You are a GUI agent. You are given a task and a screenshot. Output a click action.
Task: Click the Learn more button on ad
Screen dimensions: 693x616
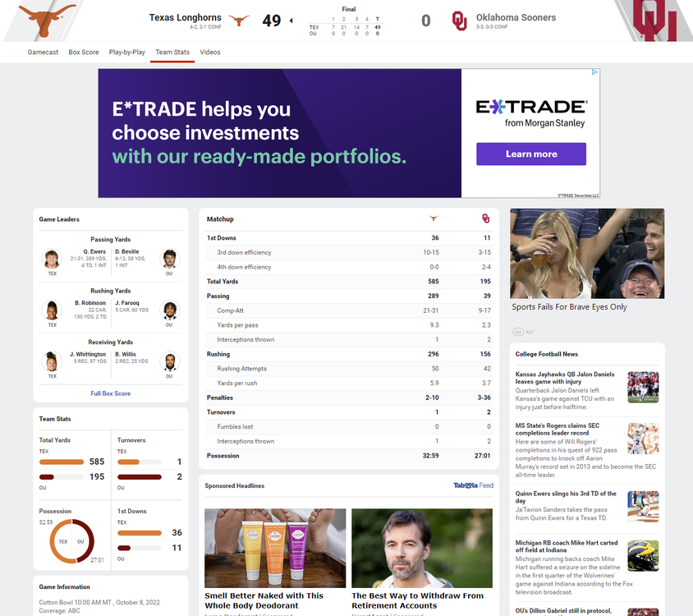(530, 154)
